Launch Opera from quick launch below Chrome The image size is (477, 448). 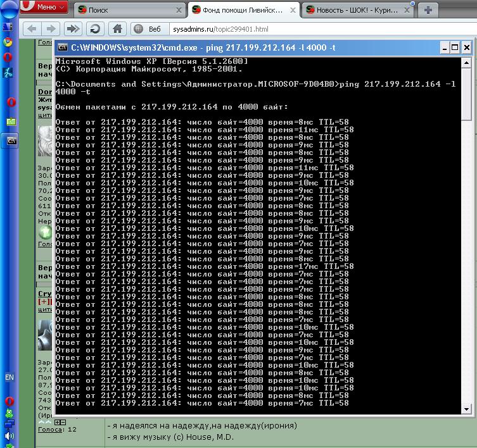pyautogui.click(x=8, y=57)
